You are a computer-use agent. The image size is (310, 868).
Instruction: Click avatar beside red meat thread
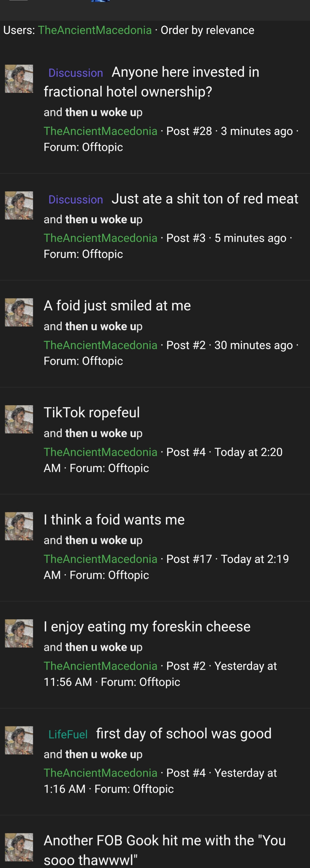click(x=19, y=206)
